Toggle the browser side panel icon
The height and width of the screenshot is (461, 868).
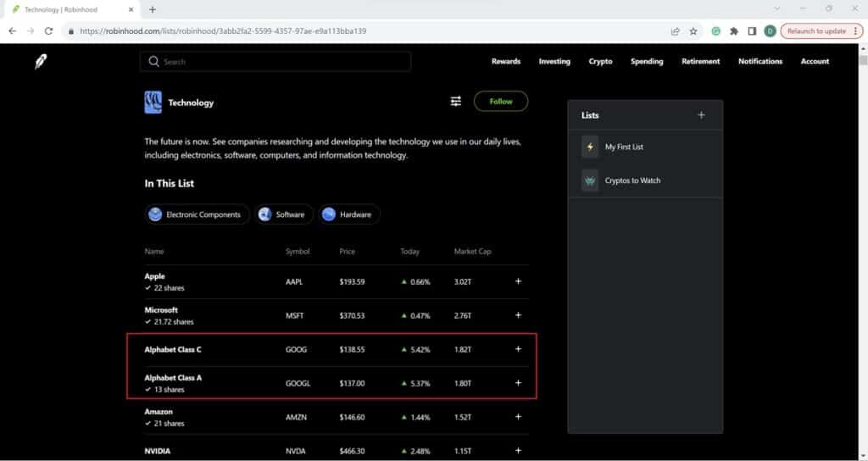tap(752, 31)
